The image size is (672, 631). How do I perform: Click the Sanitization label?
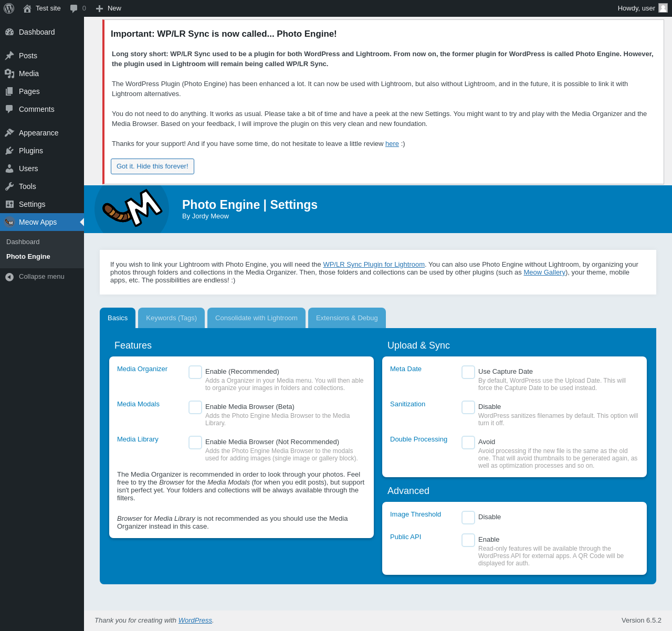tap(407, 404)
